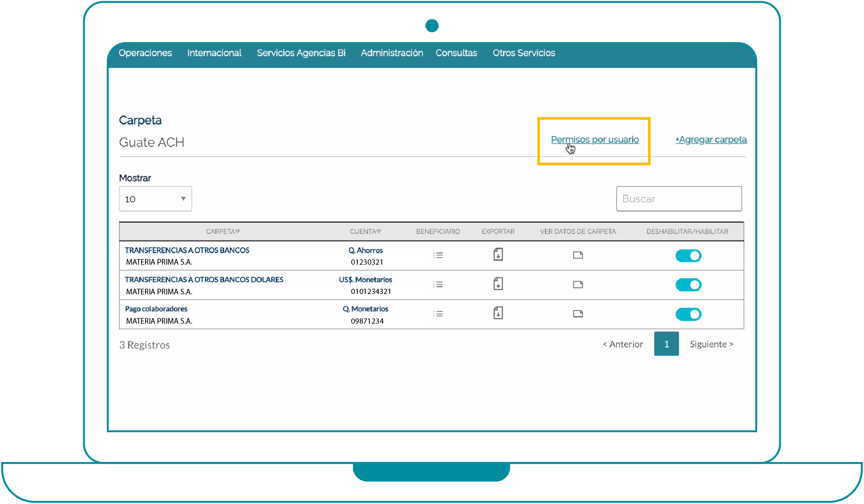864x504 pixels.
Task: Disable the Pago colaboradores folder switch
Action: click(x=688, y=314)
